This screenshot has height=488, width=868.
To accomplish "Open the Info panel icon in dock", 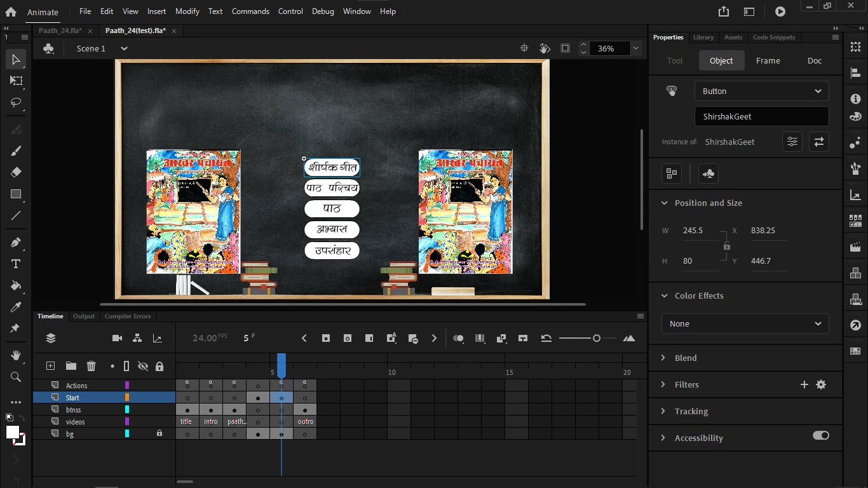I will 856,98.
